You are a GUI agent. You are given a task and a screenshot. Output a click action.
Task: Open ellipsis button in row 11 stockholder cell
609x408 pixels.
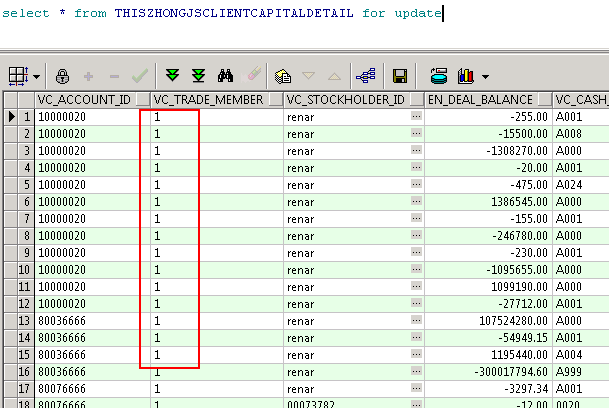click(x=416, y=286)
